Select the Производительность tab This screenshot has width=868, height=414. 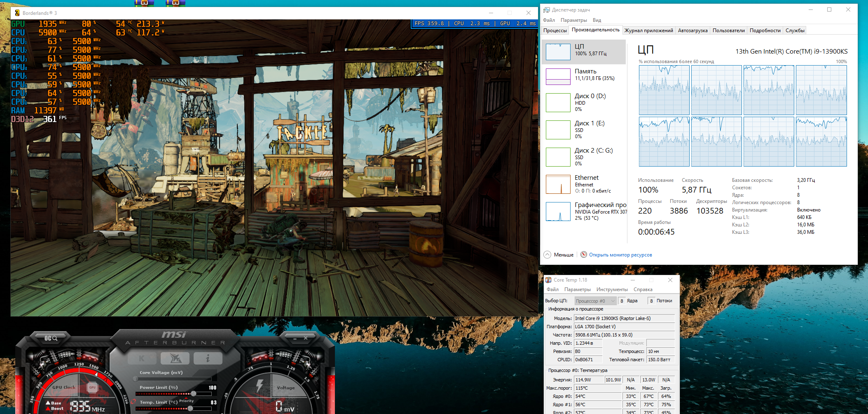click(x=595, y=30)
